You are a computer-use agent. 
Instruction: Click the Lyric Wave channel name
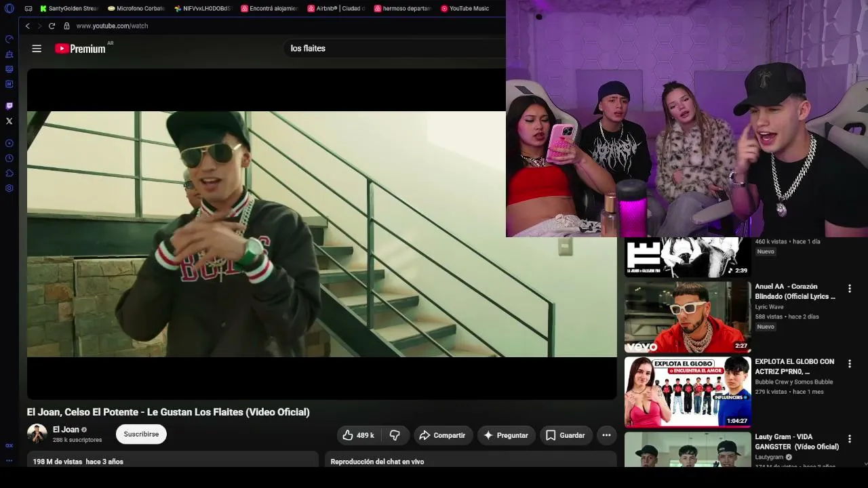(769, 307)
